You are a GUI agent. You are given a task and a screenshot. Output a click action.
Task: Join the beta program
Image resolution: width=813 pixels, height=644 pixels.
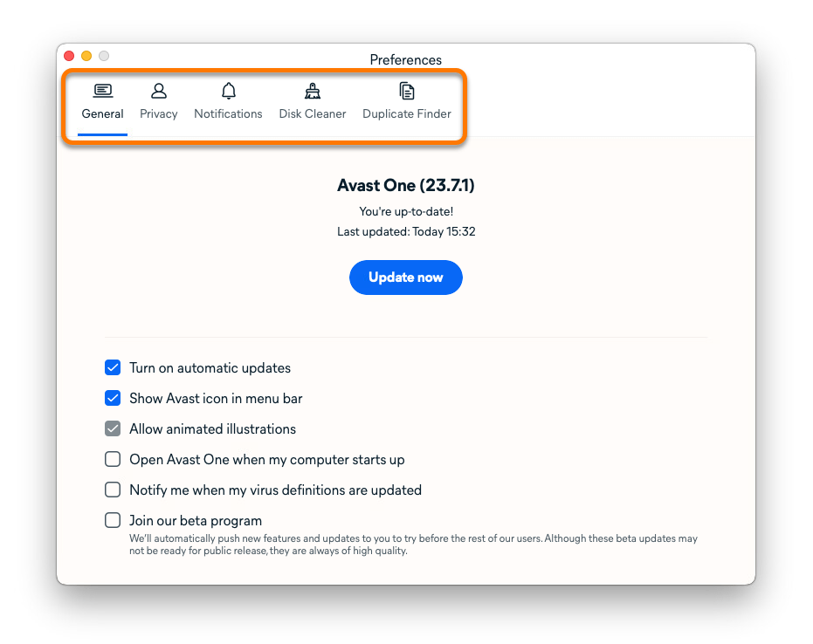coord(113,520)
